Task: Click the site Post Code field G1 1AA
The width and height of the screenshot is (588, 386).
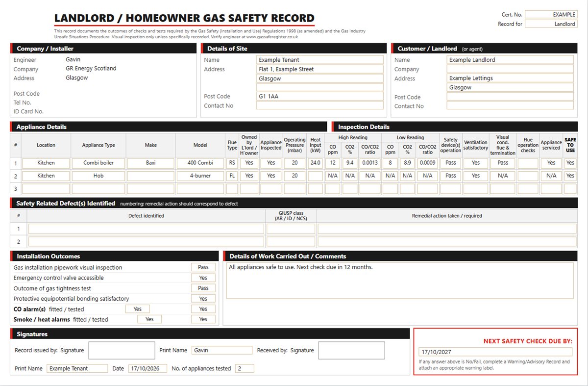Action: (x=320, y=97)
